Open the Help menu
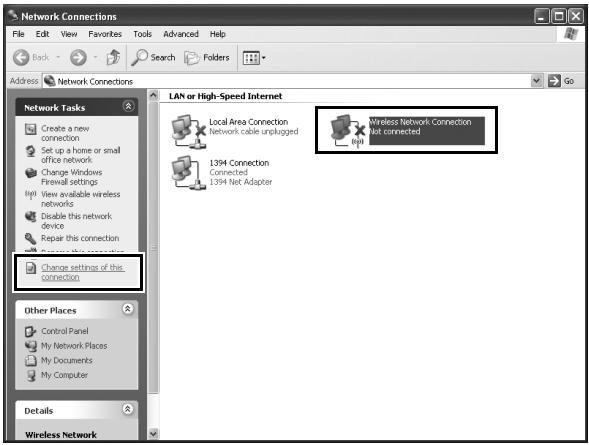Image resolution: width=589 pixels, height=445 pixels. tap(217, 34)
